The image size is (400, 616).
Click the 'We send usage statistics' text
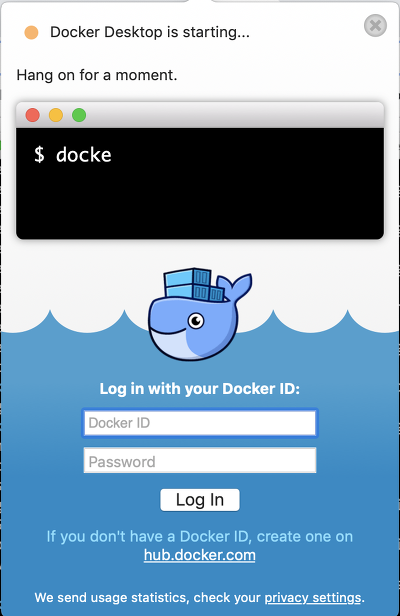pyautogui.click(x=112, y=598)
